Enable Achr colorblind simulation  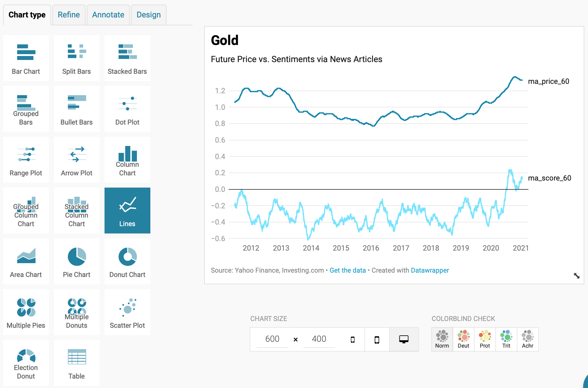[527, 339]
